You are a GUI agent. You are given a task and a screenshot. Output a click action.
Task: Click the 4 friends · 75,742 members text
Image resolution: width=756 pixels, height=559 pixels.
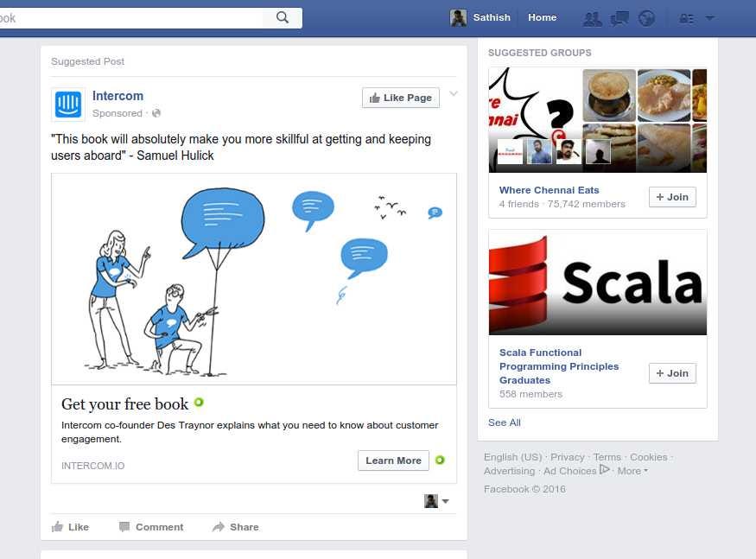[562, 205]
